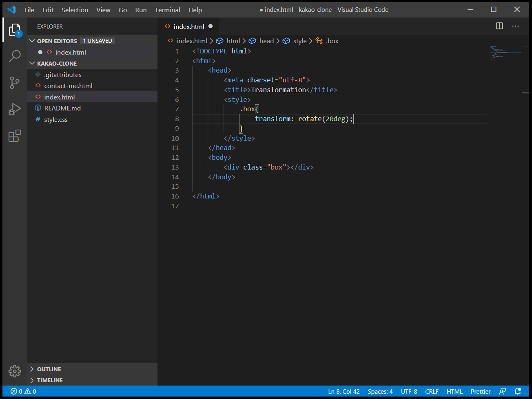Image resolution: width=532 pixels, height=399 pixels.
Task: Open the Go menu
Action: point(123,10)
